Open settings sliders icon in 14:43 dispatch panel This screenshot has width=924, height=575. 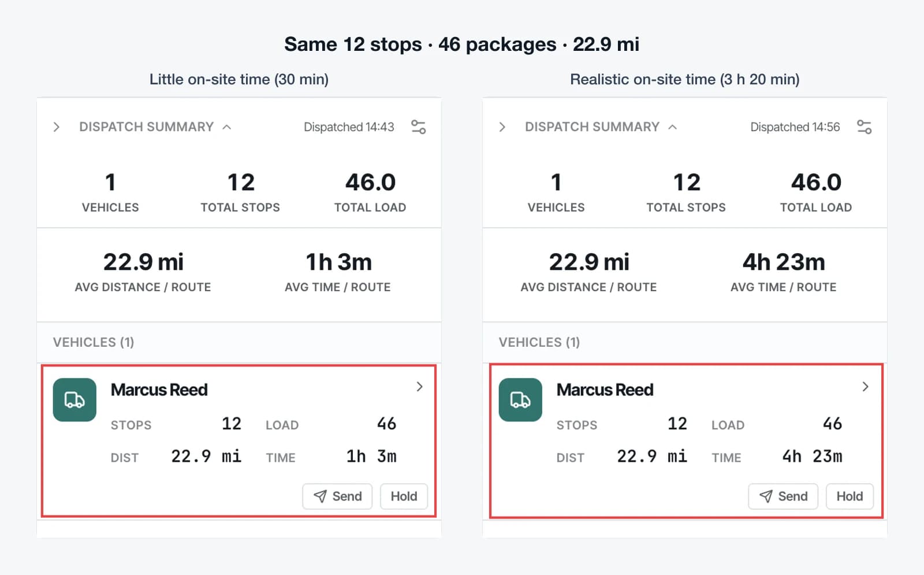(418, 127)
